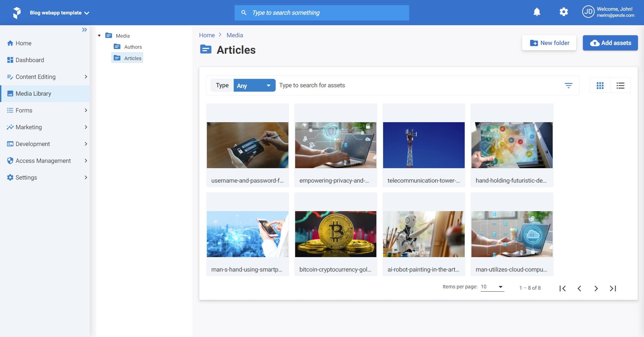Click the filter options icon

568,86
